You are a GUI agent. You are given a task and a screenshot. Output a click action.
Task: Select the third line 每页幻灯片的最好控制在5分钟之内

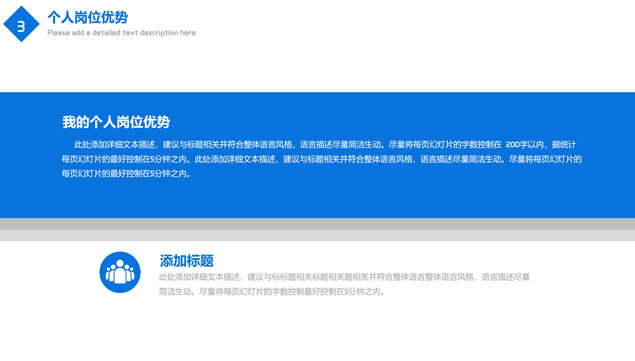coord(126,174)
